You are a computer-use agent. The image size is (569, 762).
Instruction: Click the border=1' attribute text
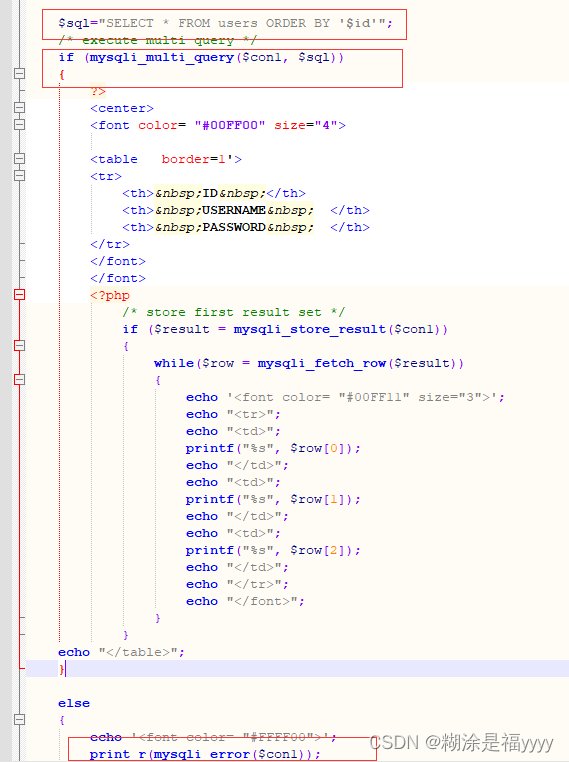(198, 159)
